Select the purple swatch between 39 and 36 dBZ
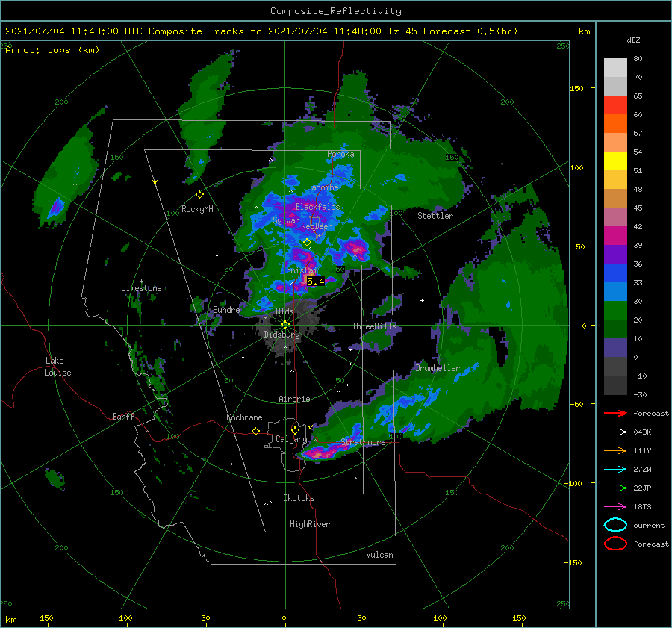Viewport: 672px width, 628px height. point(615,255)
